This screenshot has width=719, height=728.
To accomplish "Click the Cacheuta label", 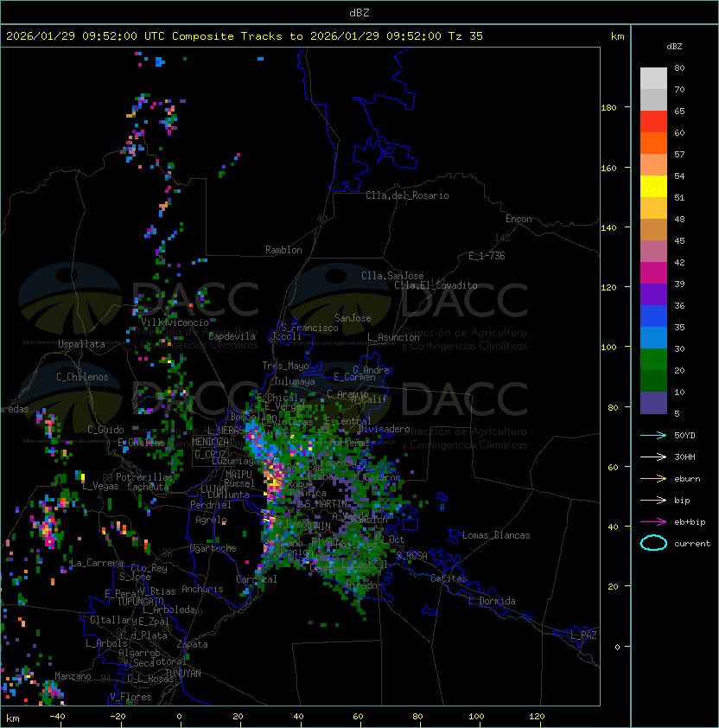I will pyautogui.click(x=148, y=487).
